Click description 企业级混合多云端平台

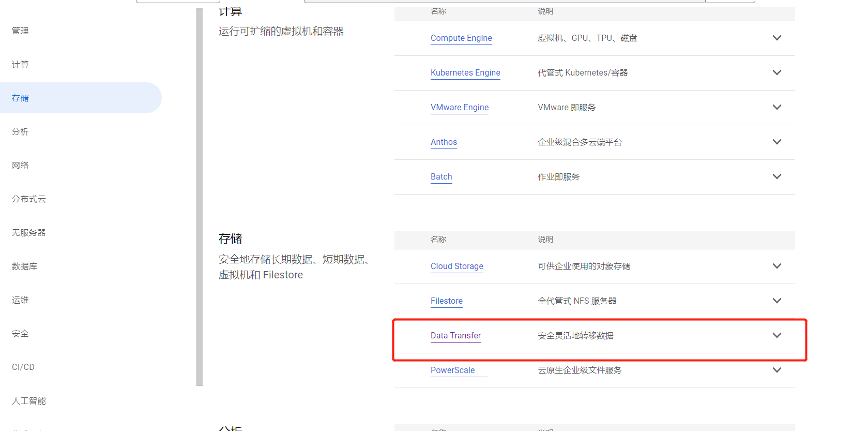[580, 142]
